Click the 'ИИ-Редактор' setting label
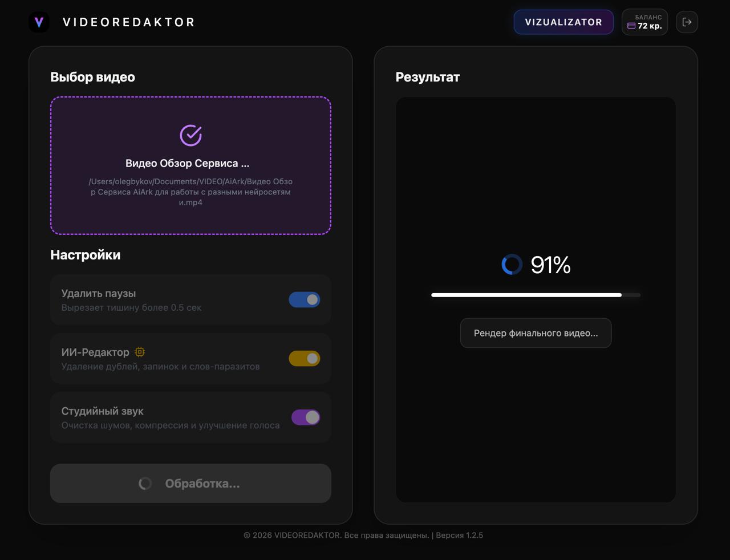The width and height of the screenshot is (730, 560). (95, 352)
